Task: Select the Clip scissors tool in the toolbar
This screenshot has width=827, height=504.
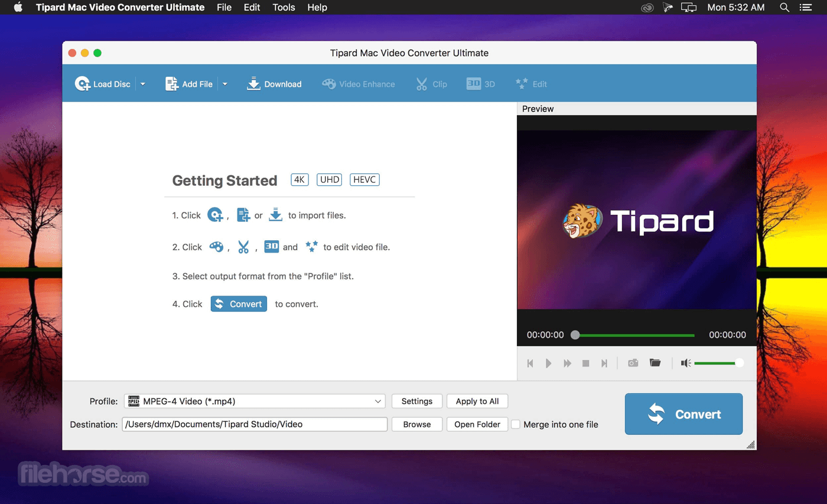Action: pos(431,84)
